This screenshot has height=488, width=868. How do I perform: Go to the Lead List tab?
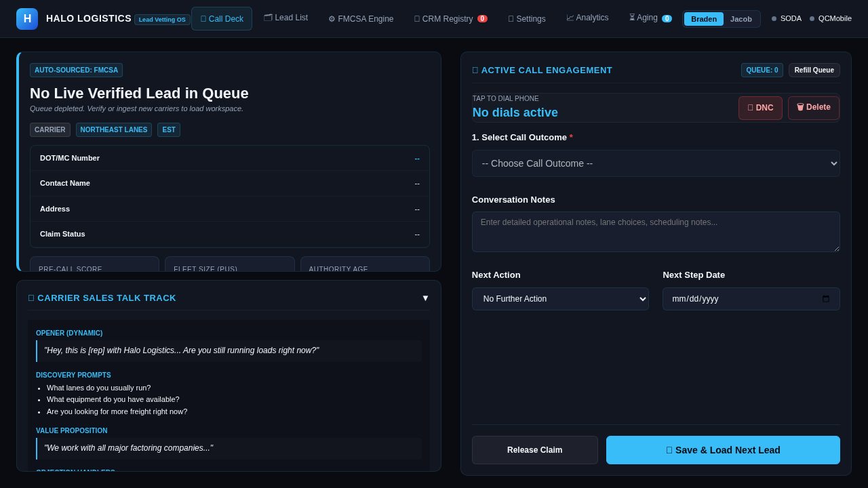click(x=285, y=18)
